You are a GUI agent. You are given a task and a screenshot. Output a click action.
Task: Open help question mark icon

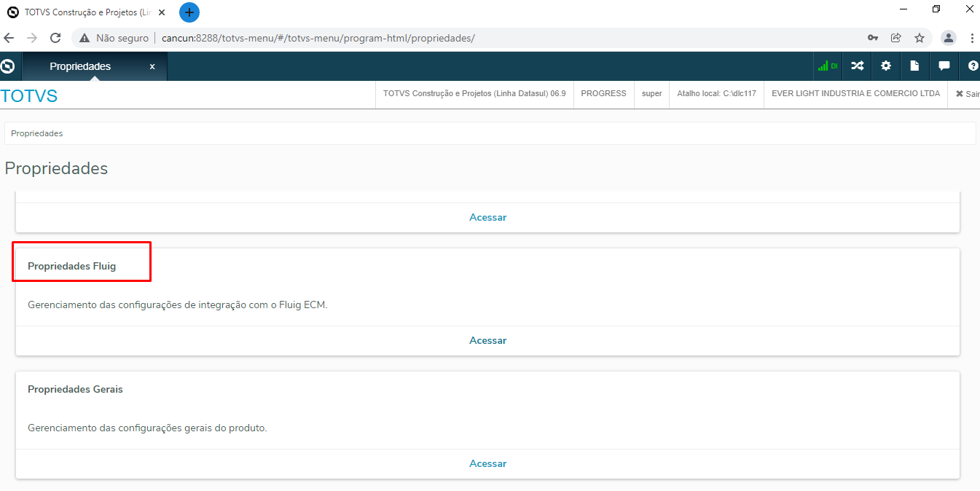pos(973,66)
